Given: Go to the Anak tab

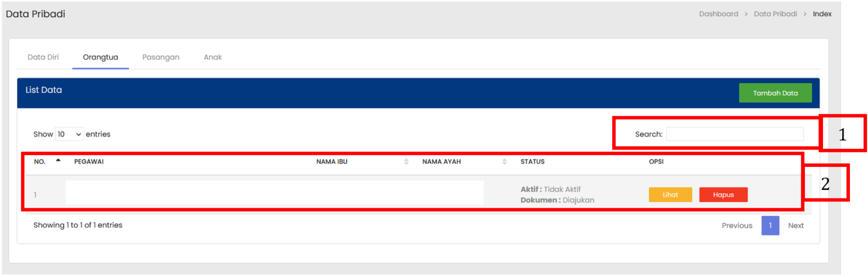Looking at the screenshot, I should 212,57.
